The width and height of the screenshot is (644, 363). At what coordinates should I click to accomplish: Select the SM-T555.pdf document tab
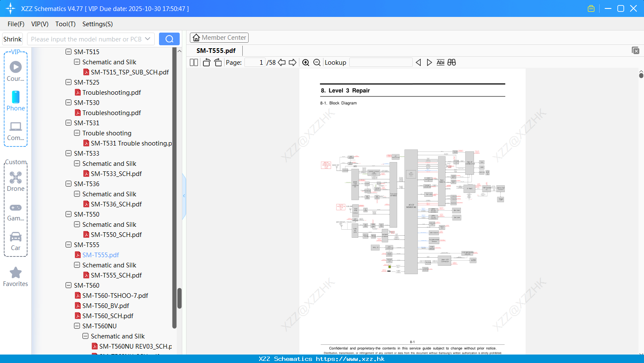(x=216, y=50)
